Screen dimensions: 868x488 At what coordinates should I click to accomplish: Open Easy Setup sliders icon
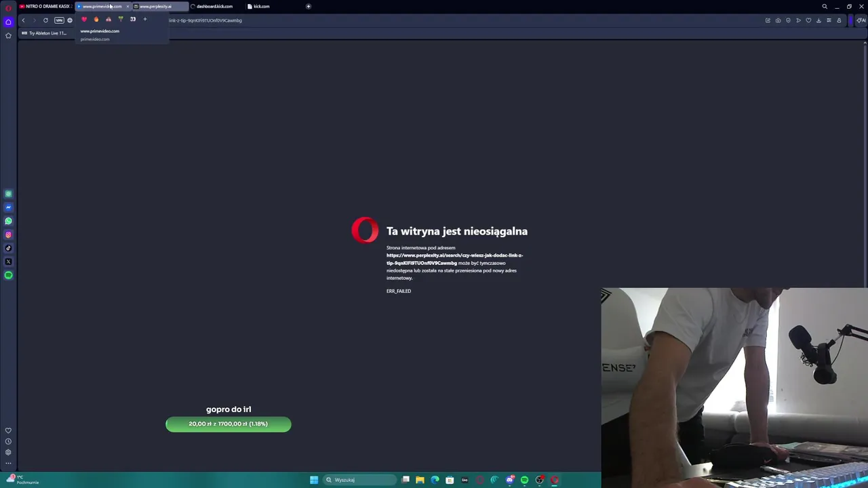[x=829, y=20]
